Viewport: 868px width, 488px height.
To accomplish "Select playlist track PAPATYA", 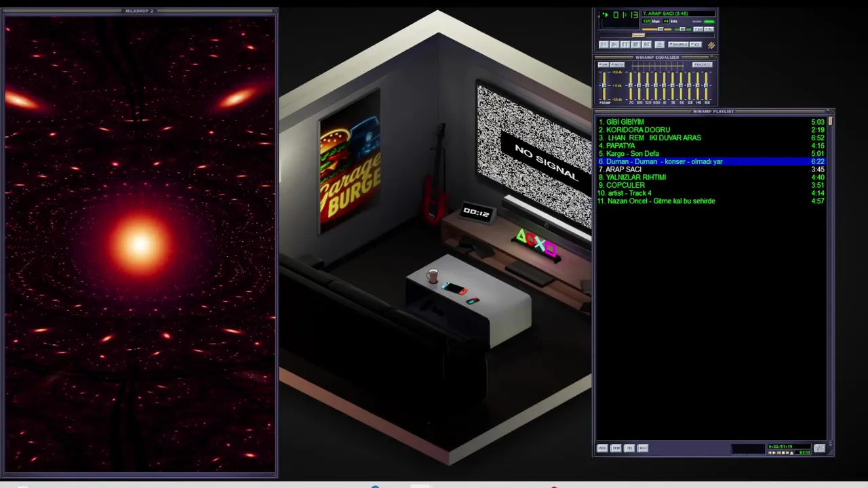I will click(x=711, y=146).
